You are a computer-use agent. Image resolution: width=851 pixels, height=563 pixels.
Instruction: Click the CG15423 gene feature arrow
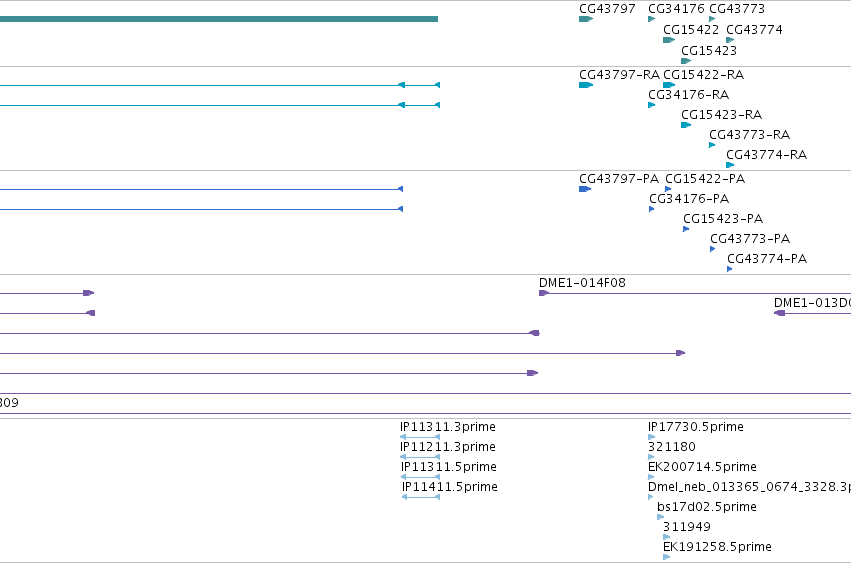pyautogui.click(x=685, y=61)
